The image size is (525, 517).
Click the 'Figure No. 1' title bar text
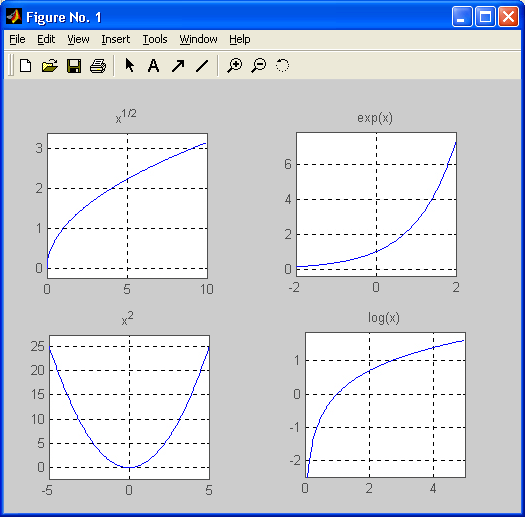coord(64,17)
